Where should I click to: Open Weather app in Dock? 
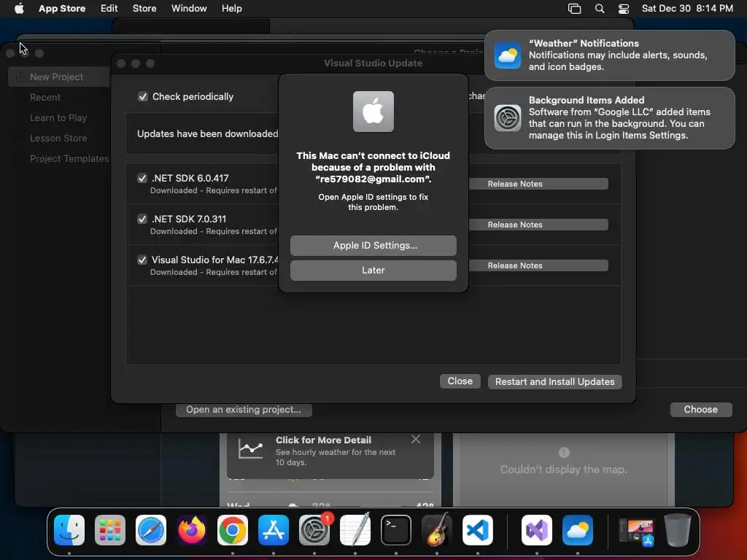coord(578,530)
